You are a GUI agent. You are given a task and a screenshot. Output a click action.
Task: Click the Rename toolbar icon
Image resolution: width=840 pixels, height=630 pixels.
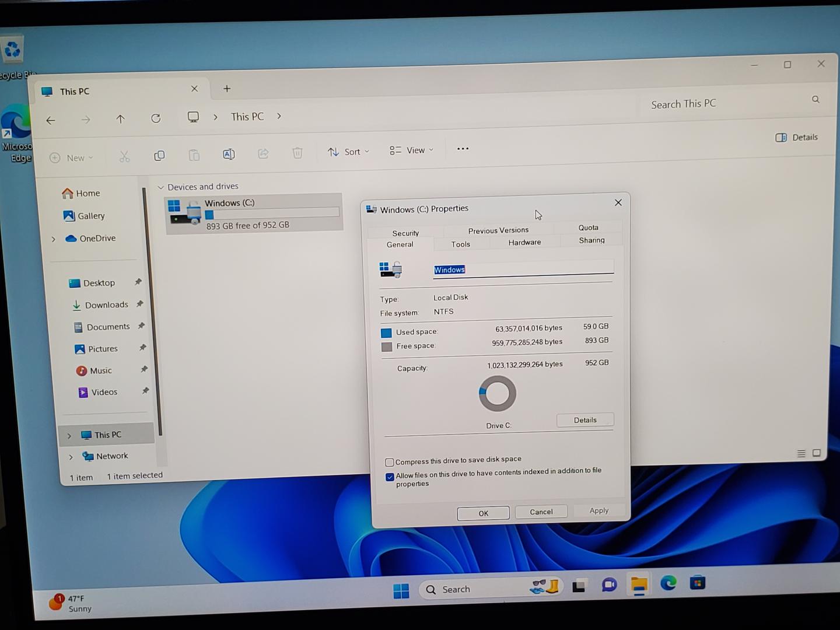pyautogui.click(x=229, y=154)
